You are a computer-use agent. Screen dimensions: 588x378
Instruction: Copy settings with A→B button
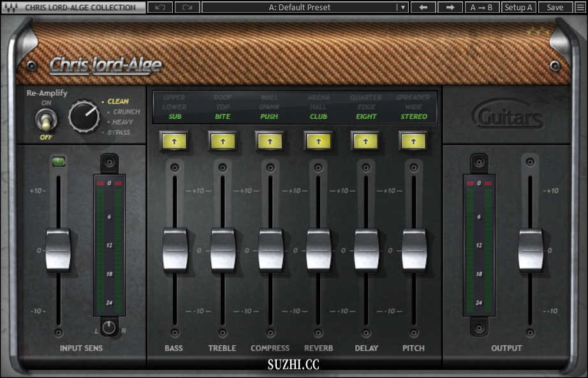(x=481, y=8)
